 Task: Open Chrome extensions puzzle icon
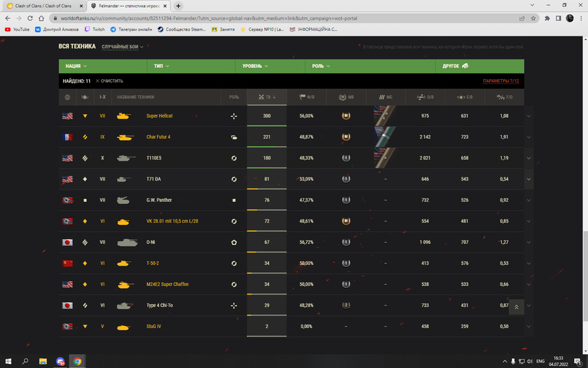coord(547,18)
